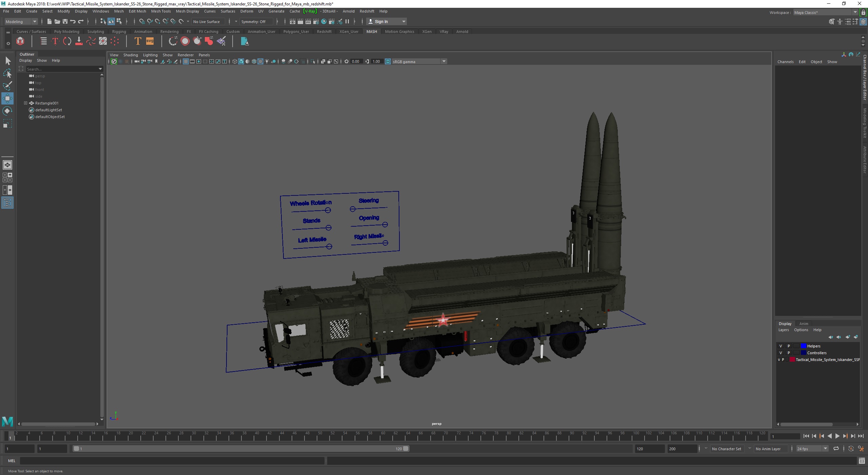
Task: Select defaultLightSet in the Outliner
Action: pyautogui.click(x=48, y=110)
